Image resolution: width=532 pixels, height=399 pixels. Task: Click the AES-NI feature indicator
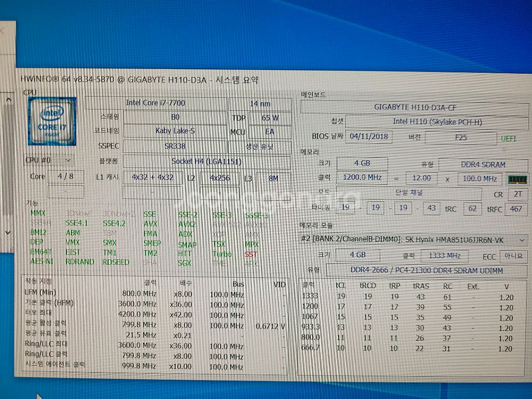(40, 262)
